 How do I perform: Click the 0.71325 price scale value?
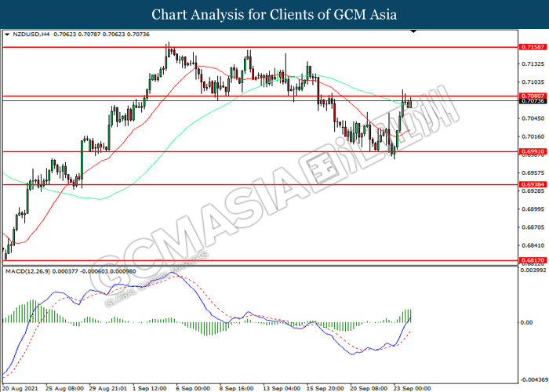click(533, 64)
